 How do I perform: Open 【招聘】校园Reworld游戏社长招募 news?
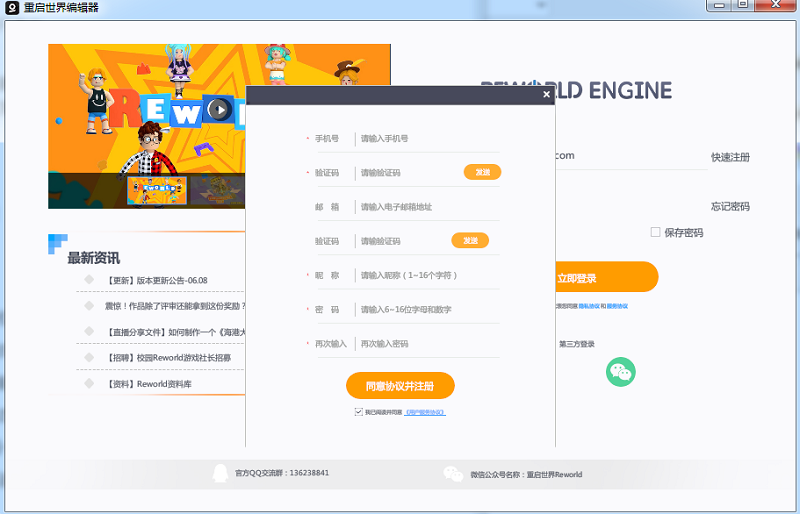168,357
